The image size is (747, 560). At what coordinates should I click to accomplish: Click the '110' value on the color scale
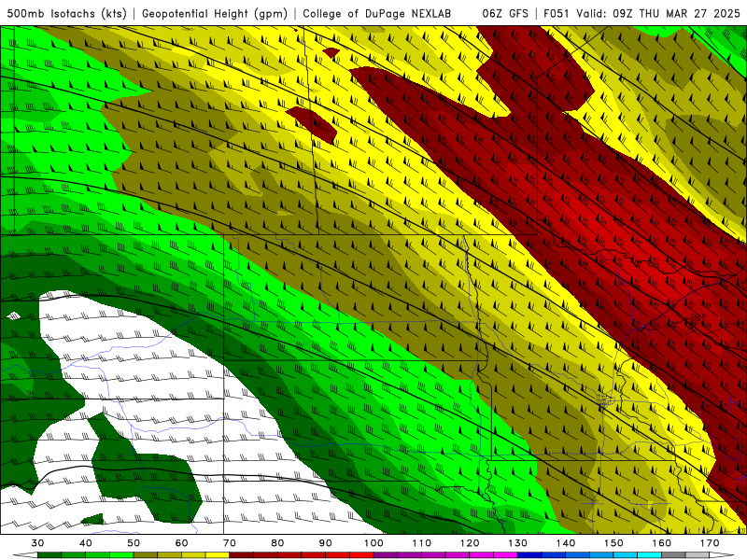[422, 543]
